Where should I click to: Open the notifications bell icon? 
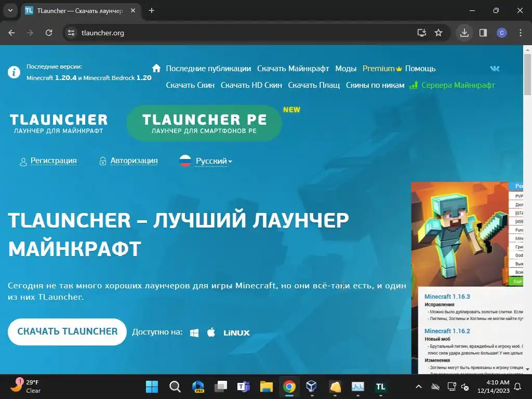(x=518, y=387)
